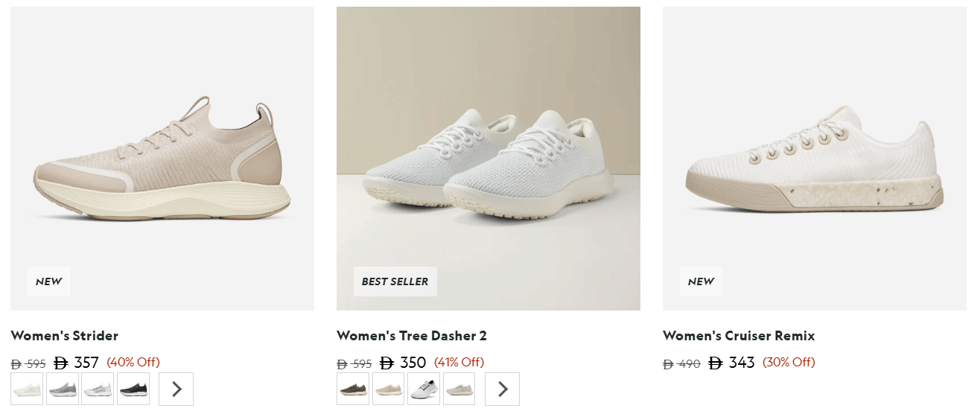Choose the grey Women's Strider color variant
The height and width of the screenshot is (417, 980).
pyautogui.click(x=63, y=389)
